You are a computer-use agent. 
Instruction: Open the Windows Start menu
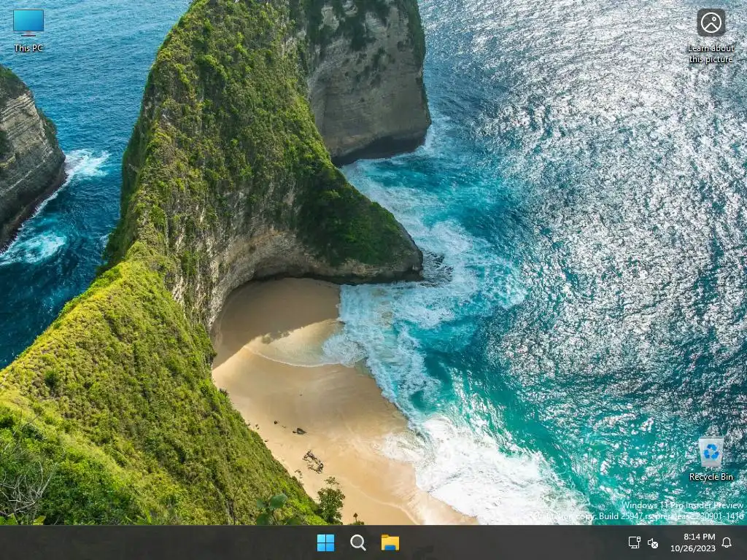click(326, 542)
